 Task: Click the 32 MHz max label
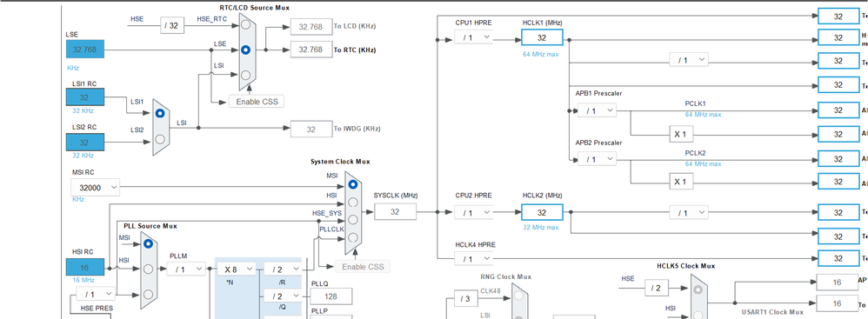pyautogui.click(x=541, y=227)
